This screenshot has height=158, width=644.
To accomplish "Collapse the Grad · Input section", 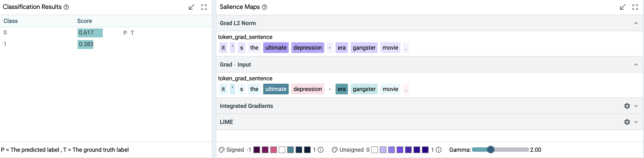I will coord(636,65).
